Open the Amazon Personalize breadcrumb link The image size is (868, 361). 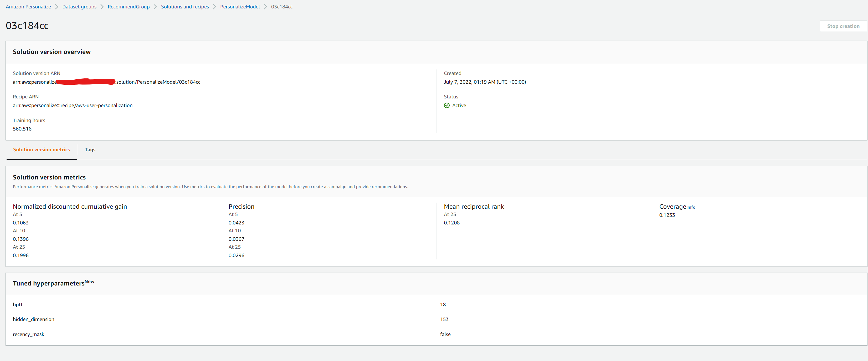(x=28, y=7)
